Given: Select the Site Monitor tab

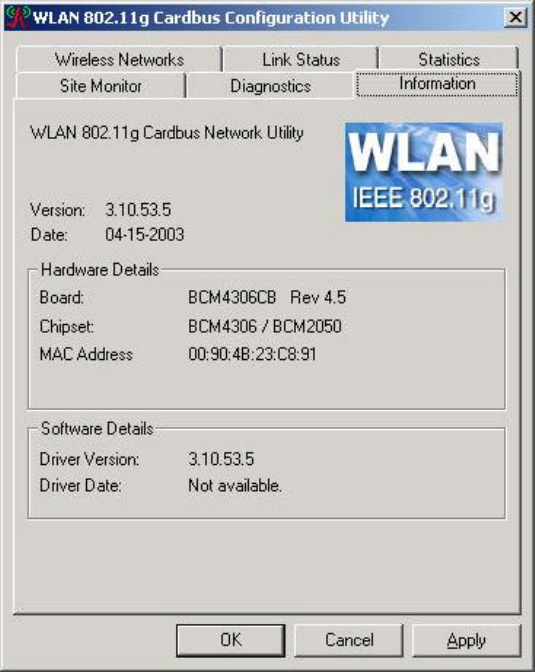Looking at the screenshot, I should (101, 86).
